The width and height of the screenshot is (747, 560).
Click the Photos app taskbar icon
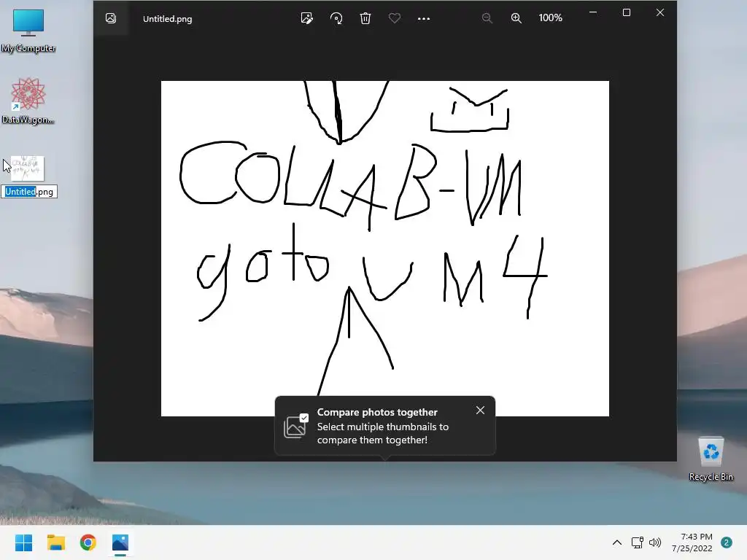(x=120, y=542)
